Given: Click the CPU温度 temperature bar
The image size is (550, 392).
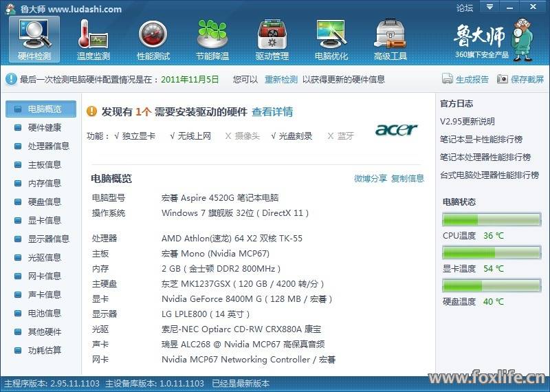Looking at the screenshot, I should click(492, 220).
